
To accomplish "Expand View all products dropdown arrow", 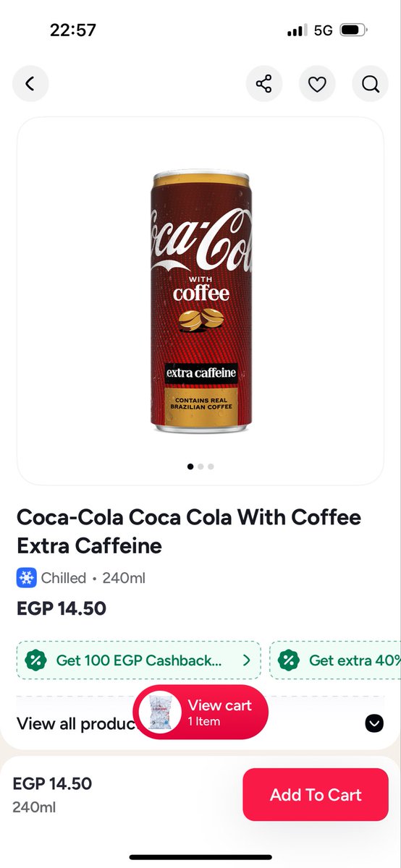I will [374, 723].
